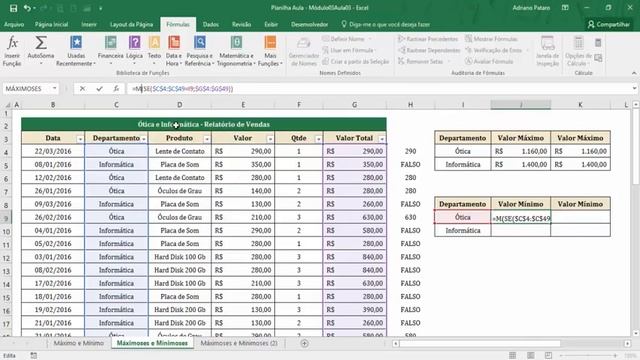The height and width of the screenshot is (360, 640).
Task: Open the Departamento column filter dropdown
Action: point(144,139)
